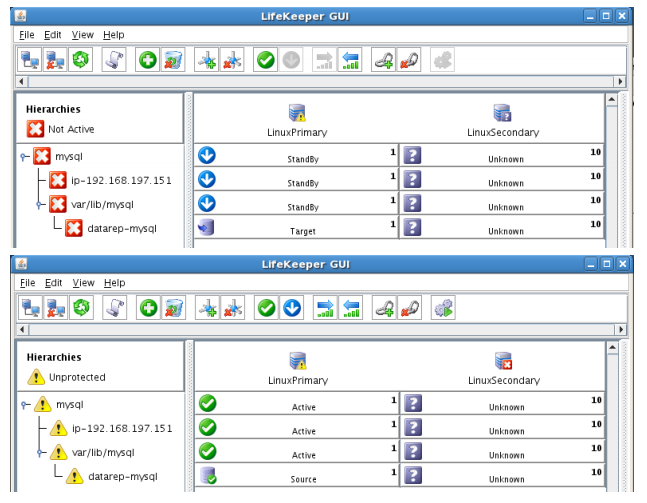Click Create Comm Path icon in bottom window

(208, 308)
